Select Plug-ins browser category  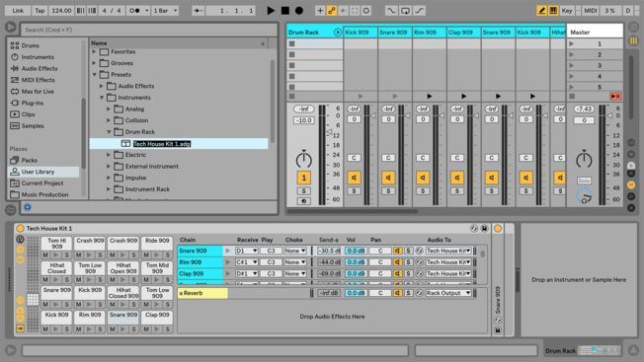click(x=33, y=103)
